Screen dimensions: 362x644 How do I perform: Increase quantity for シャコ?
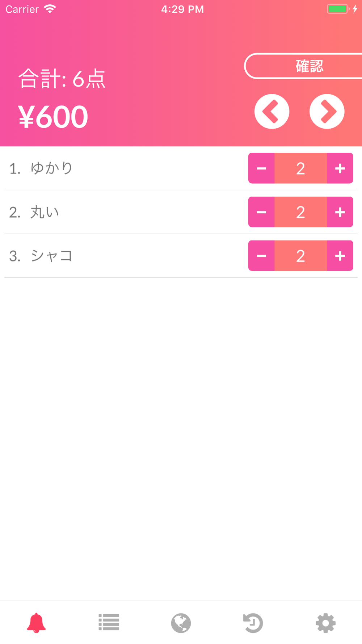pyautogui.click(x=340, y=256)
